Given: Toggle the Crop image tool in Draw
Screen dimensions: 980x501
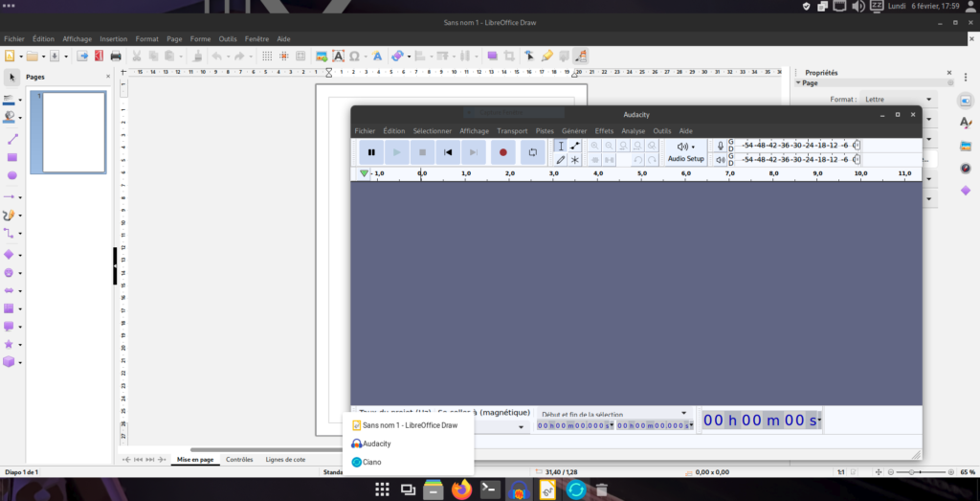Looking at the screenshot, I should coord(510,57).
